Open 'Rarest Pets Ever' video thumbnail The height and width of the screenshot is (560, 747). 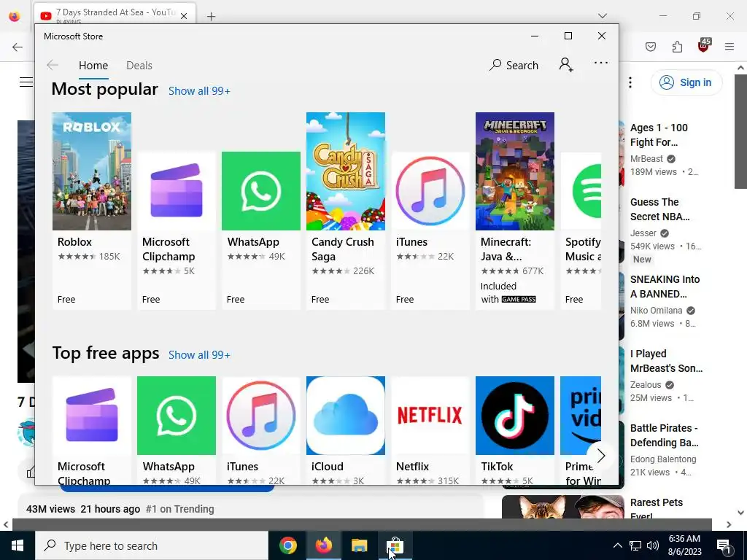(x=562, y=507)
